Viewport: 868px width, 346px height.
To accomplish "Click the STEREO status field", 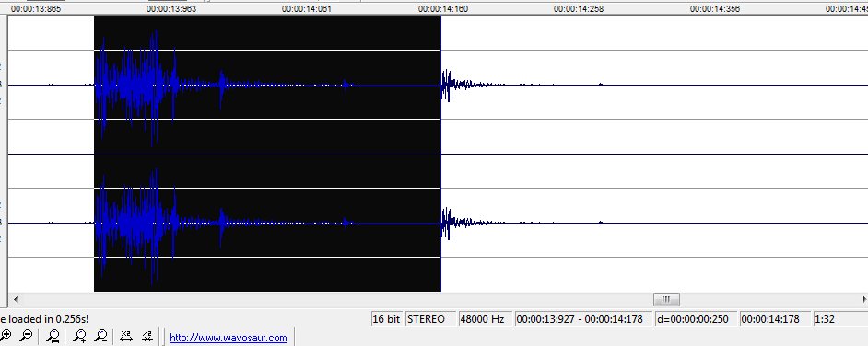I will tap(430, 319).
